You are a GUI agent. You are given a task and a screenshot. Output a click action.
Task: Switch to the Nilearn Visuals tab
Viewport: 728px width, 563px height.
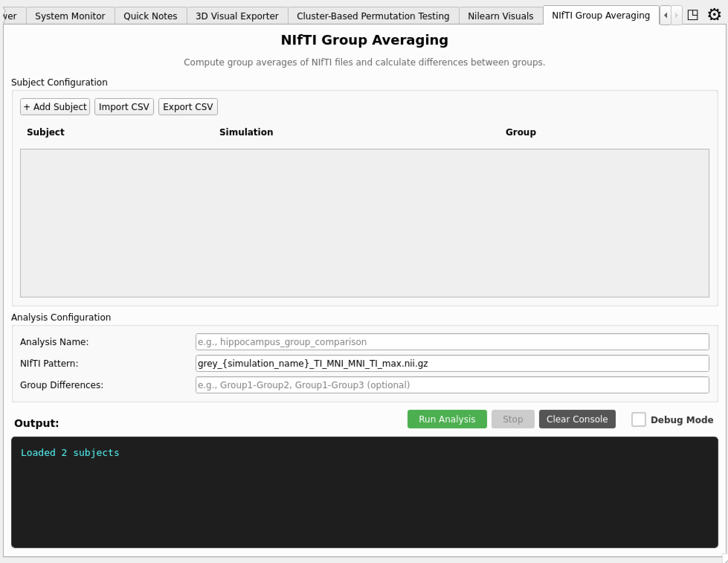coord(500,16)
